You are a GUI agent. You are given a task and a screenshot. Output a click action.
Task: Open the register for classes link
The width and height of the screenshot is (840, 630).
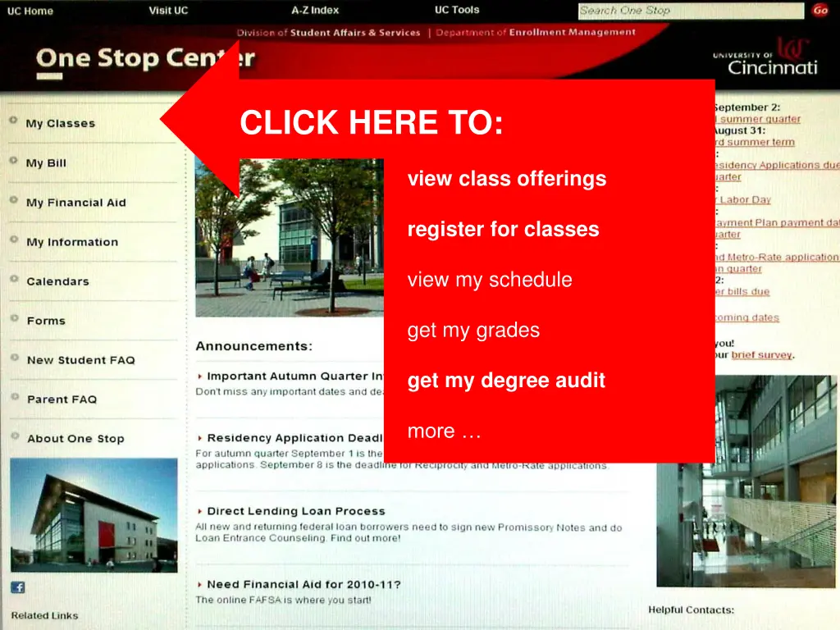[x=503, y=230]
